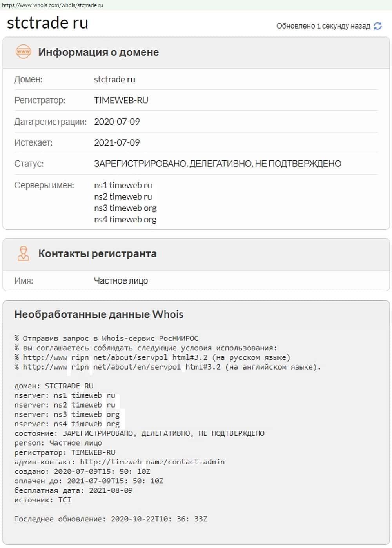This screenshot has width=392, height=548.
Task: Click the 'Необработанные данные Whois' heading
Action: pos(99,314)
